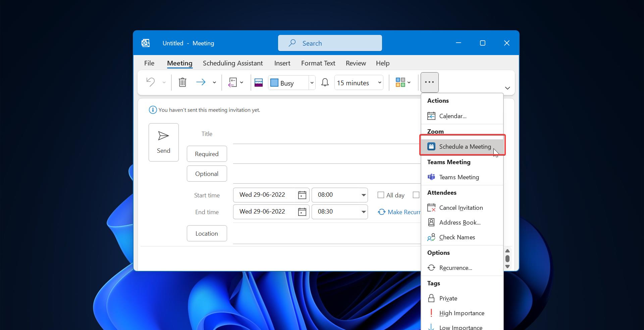
Task: Toggle Private tag in the menu
Action: click(462, 298)
